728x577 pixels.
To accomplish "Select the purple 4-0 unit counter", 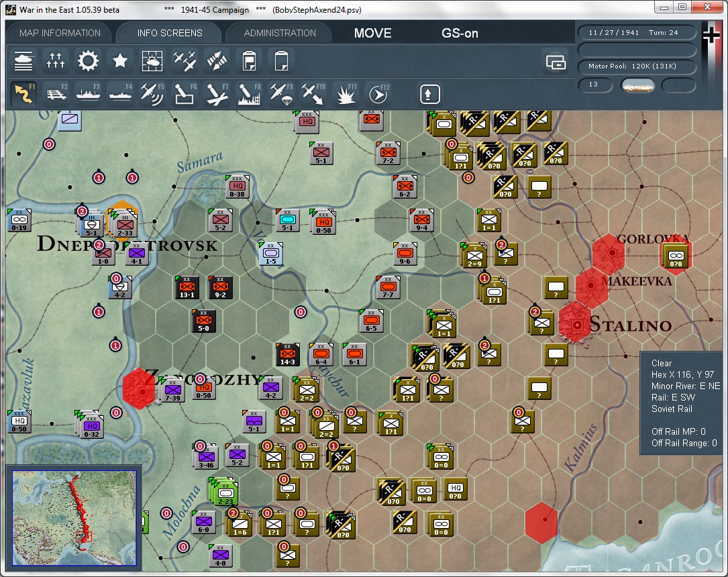I will pyautogui.click(x=221, y=556).
